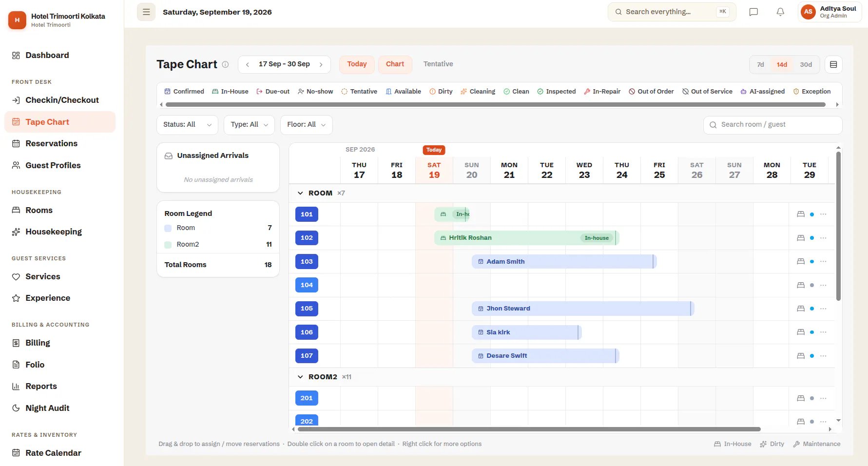Open the Status: All dropdown
The height and width of the screenshot is (466, 868).
tap(187, 125)
